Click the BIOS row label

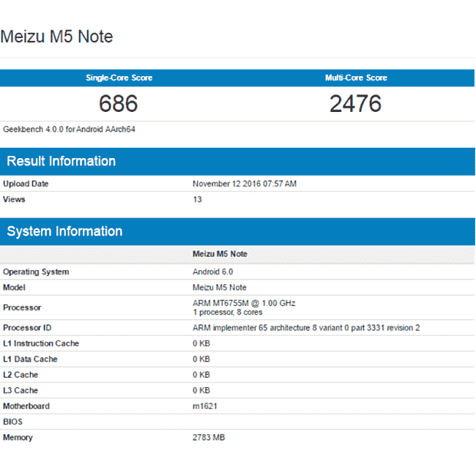12,422
